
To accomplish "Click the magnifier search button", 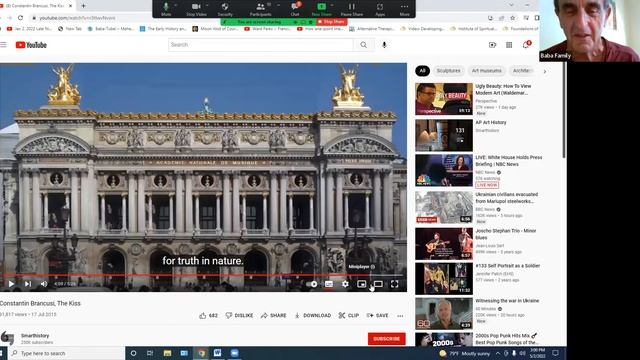I will [363, 45].
